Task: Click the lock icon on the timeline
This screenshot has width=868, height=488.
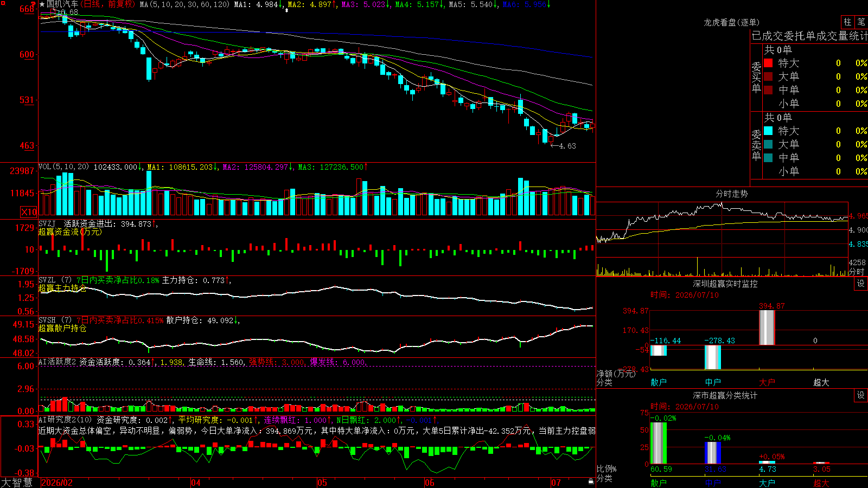Action: 591,481
